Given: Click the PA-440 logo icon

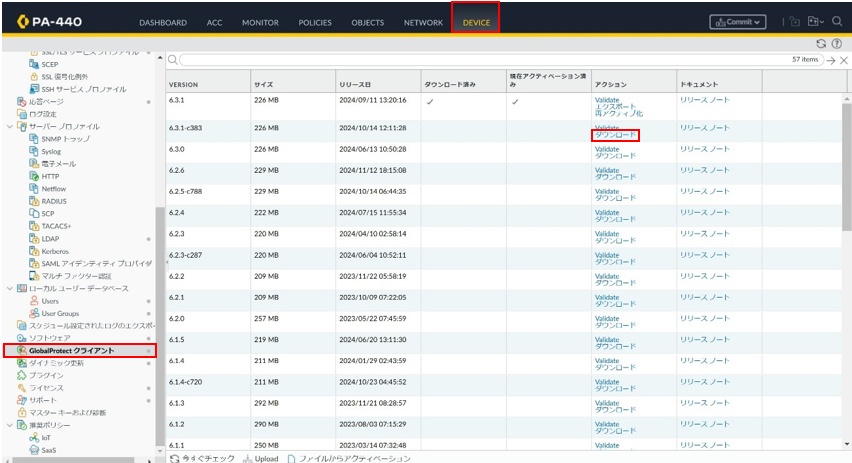Looking at the screenshot, I should (23, 22).
